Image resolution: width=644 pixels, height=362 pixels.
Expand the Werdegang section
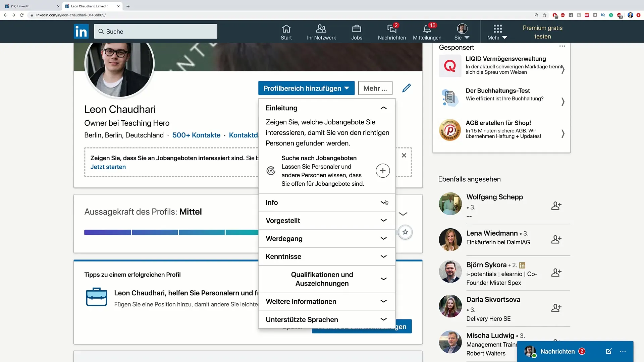[x=327, y=239]
